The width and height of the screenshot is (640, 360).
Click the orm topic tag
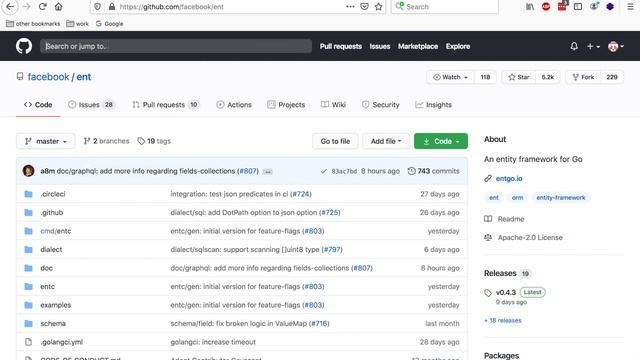click(x=517, y=198)
